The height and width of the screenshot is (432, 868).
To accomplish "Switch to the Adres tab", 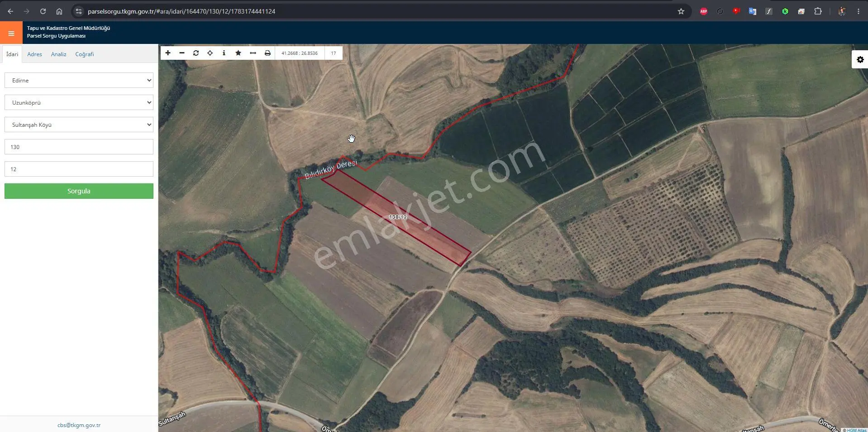I will pyautogui.click(x=34, y=54).
